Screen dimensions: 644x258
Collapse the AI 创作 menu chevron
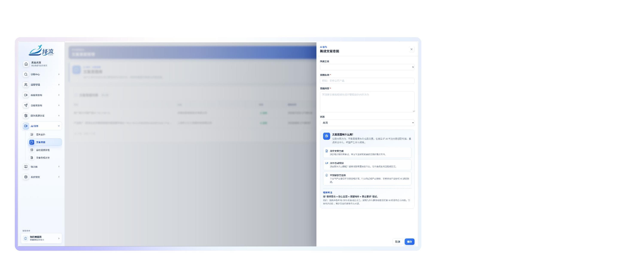point(59,126)
